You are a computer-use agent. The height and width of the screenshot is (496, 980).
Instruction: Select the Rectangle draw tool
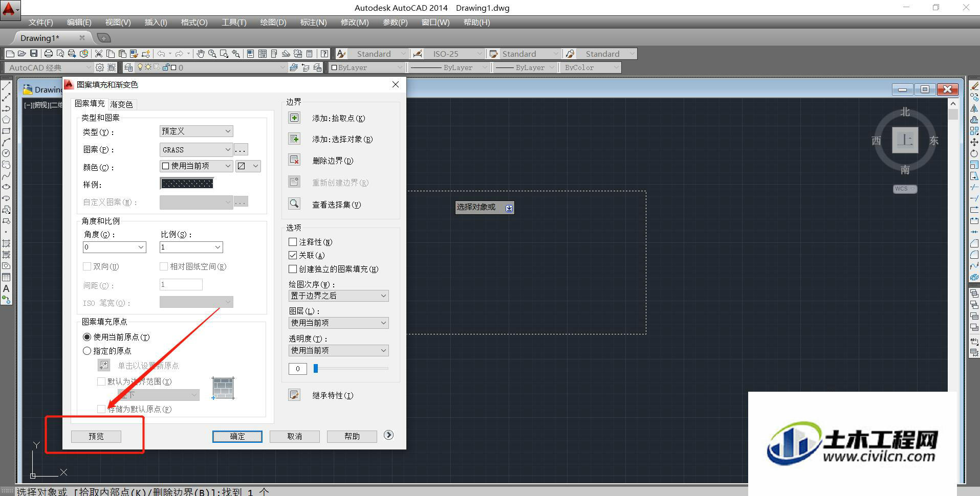click(x=6, y=131)
